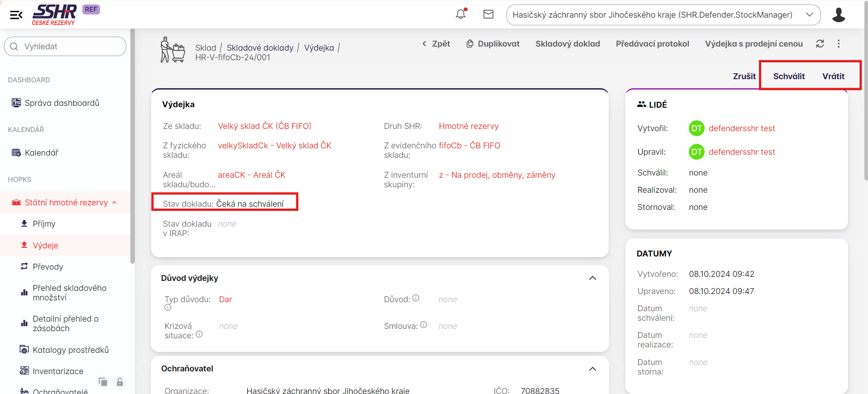
Task: Click info icon next to Smlouva
Action: tap(424, 325)
